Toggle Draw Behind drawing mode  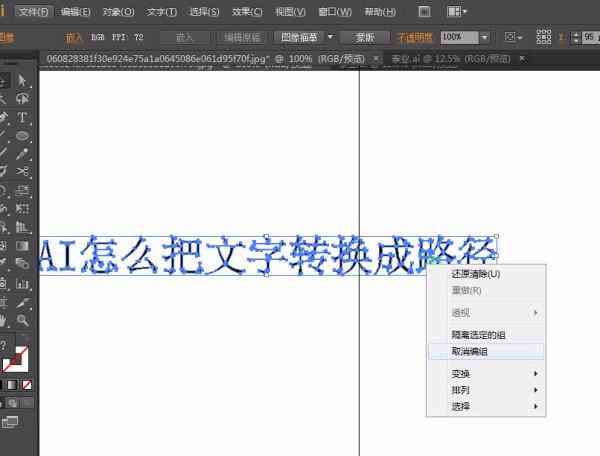pyautogui.click(x=12, y=403)
